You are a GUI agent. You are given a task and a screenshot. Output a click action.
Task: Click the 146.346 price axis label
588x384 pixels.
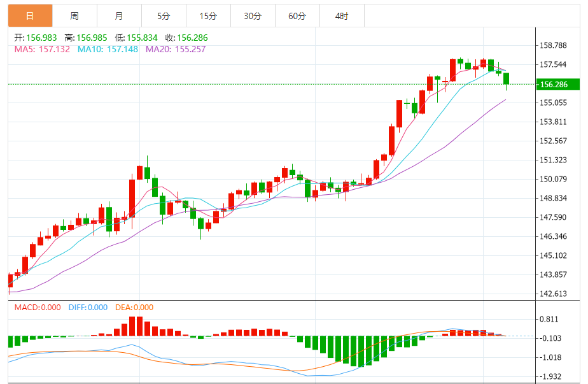pyautogui.click(x=553, y=236)
